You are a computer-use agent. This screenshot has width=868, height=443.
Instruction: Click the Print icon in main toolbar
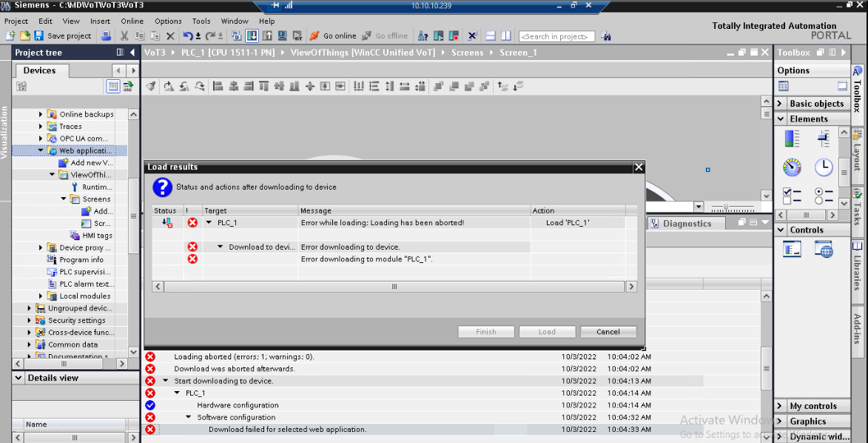pyautogui.click(x=106, y=36)
